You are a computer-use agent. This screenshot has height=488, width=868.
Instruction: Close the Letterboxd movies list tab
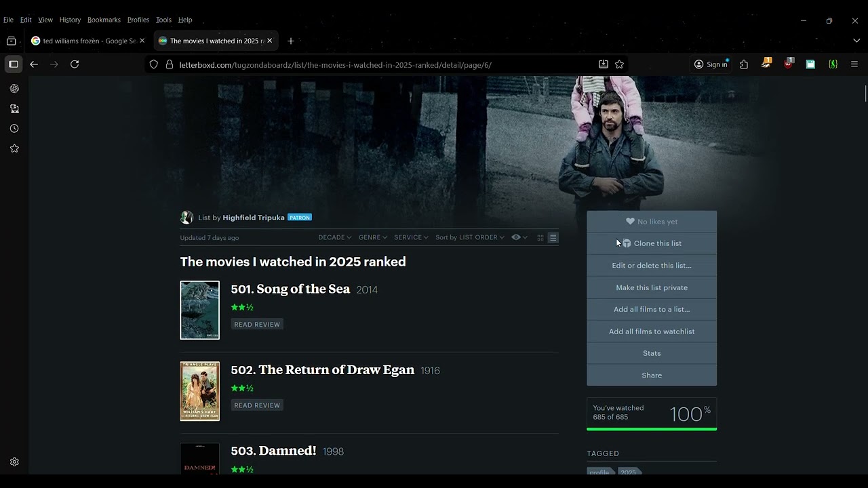[x=269, y=41]
